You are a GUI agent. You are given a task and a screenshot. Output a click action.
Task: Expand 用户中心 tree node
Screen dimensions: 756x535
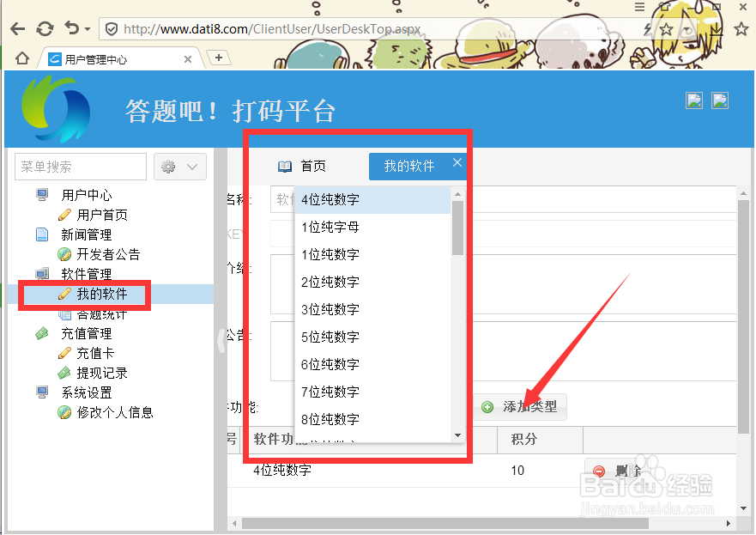pos(87,195)
